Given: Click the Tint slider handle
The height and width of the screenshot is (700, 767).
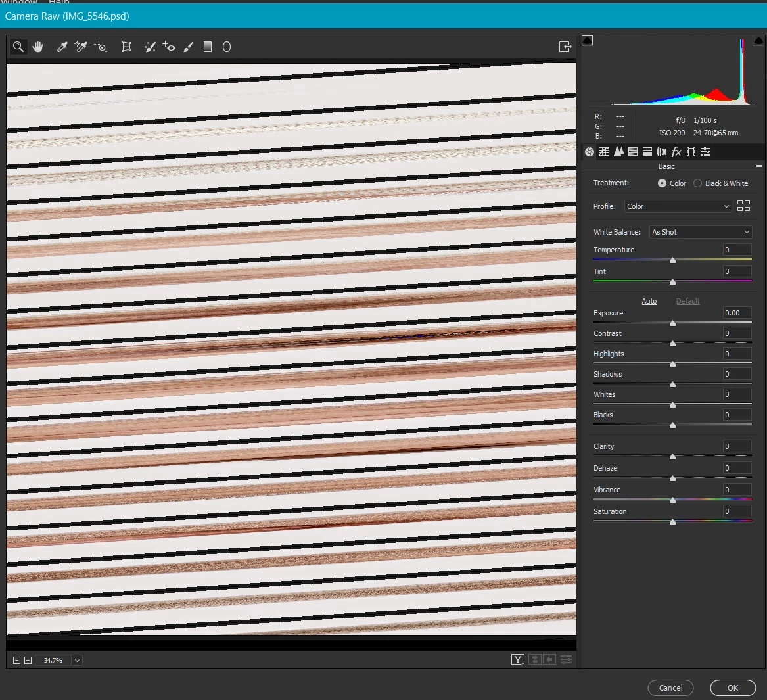Looking at the screenshot, I should click(x=672, y=282).
